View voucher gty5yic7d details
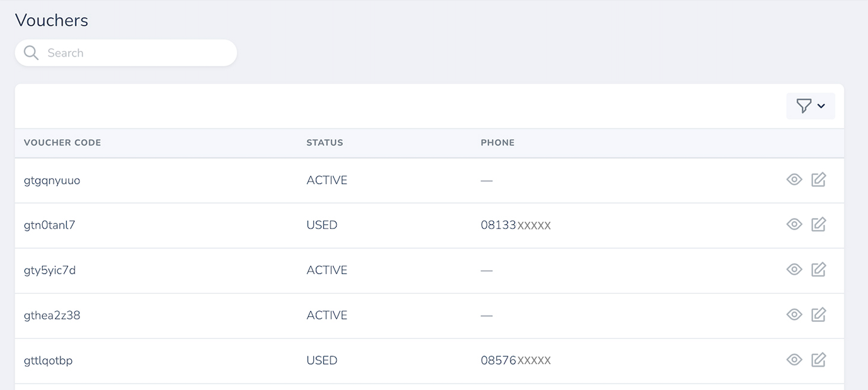This screenshot has height=390, width=868. (x=794, y=270)
